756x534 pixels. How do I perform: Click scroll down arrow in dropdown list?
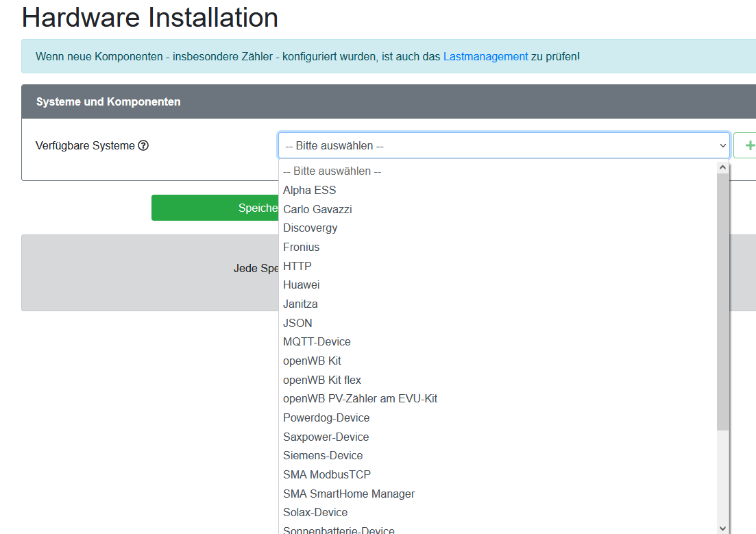(x=722, y=527)
